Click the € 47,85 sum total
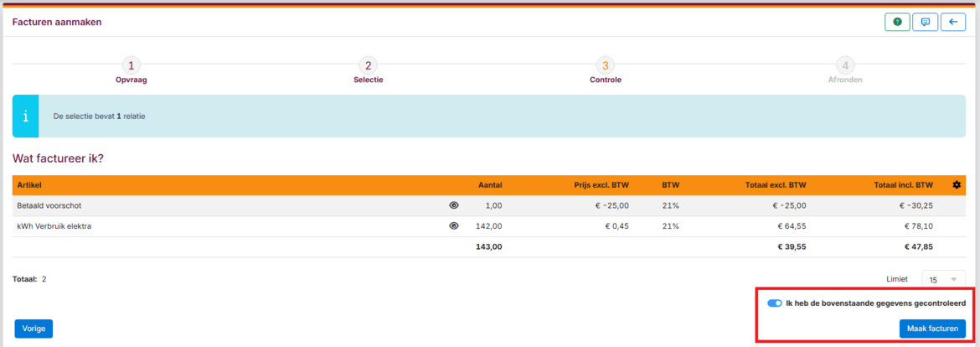The height and width of the screenshot is (347, 980). (x=918, y=247)
